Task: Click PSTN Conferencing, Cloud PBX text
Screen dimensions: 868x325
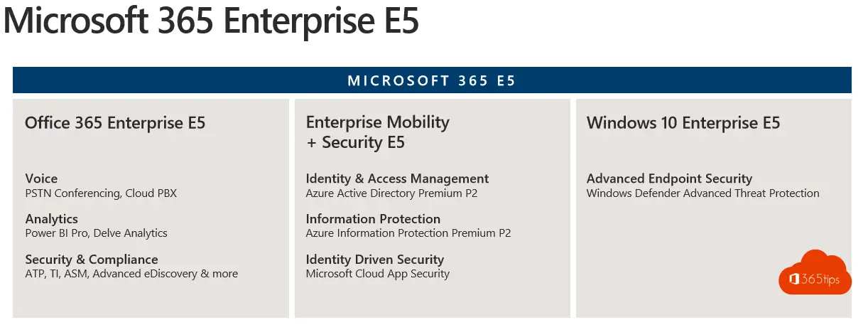Action: tap(101, 193)
